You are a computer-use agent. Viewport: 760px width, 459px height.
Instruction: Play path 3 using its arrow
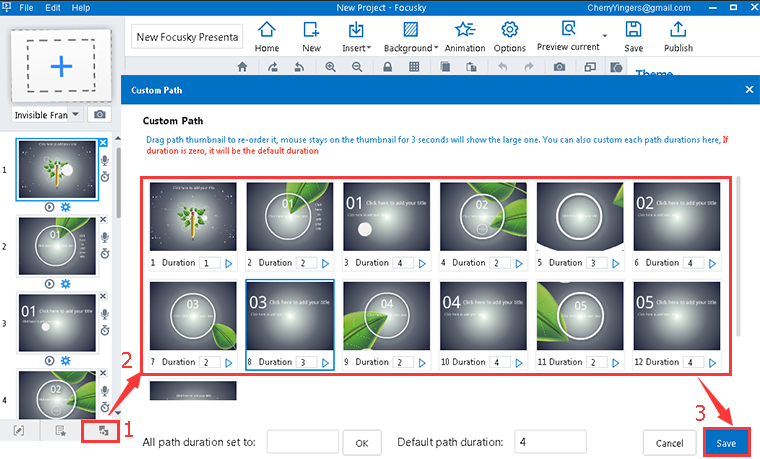pos(422,263)
